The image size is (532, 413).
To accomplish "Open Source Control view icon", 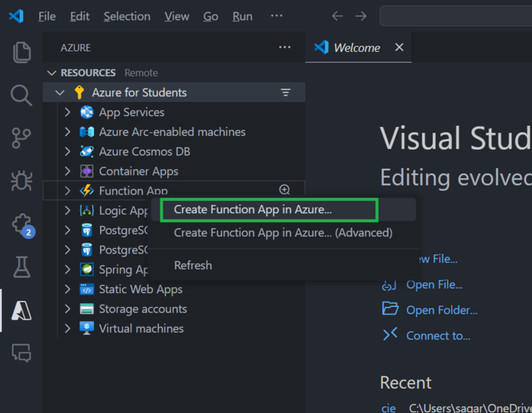I will 21,138.
